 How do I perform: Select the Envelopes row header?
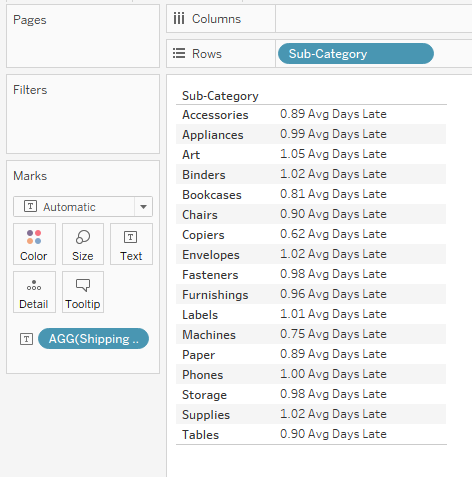211,255
